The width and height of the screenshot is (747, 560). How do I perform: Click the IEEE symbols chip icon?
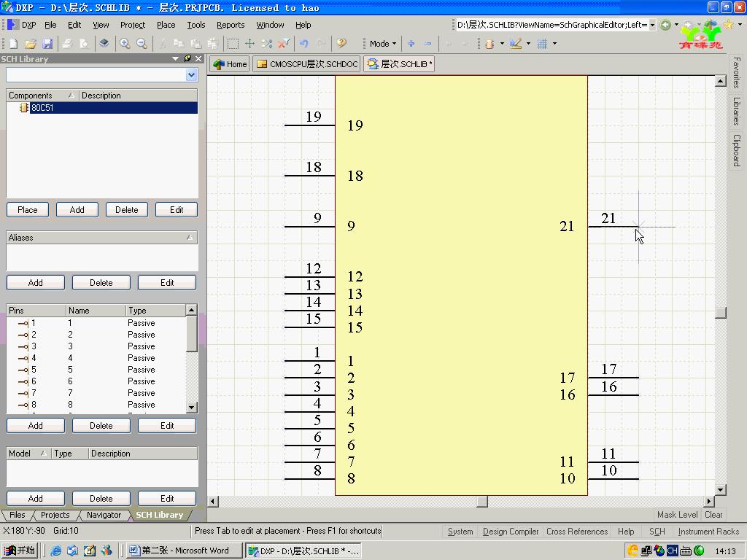[x=489, y=44]
